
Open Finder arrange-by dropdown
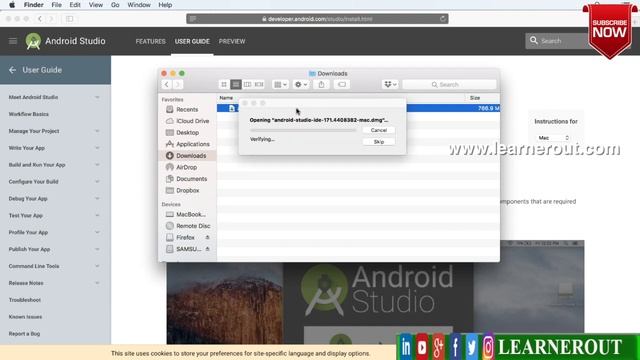click(x=280, y=84)
